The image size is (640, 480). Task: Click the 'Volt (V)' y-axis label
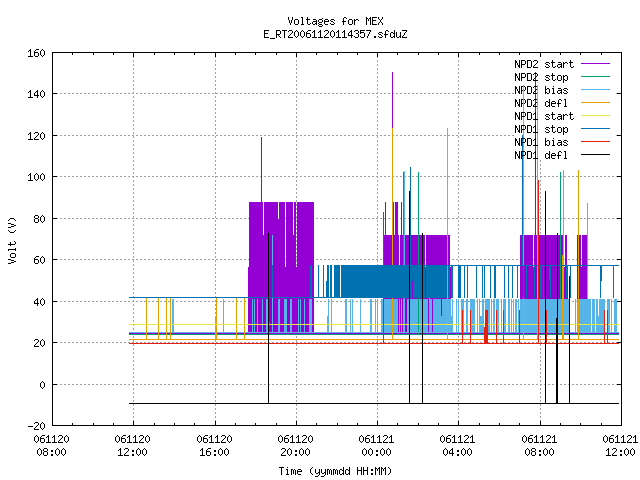point(12,240)
